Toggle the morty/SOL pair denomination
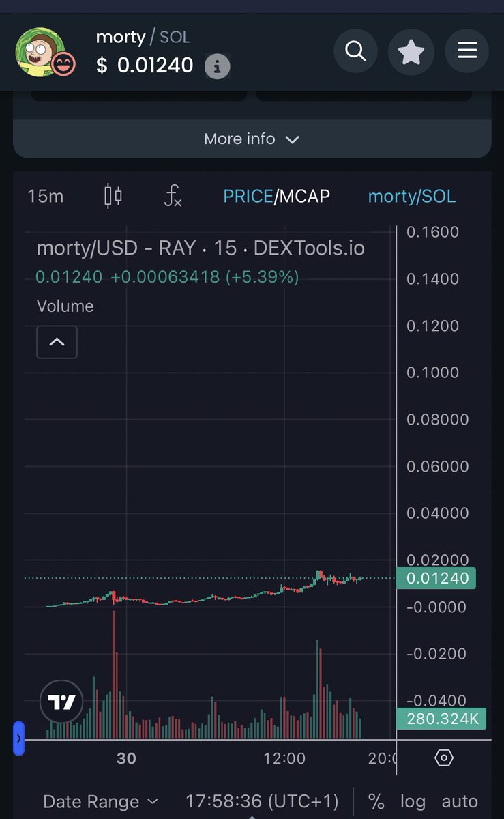This screenshot has height=819, width=504. 412,197
